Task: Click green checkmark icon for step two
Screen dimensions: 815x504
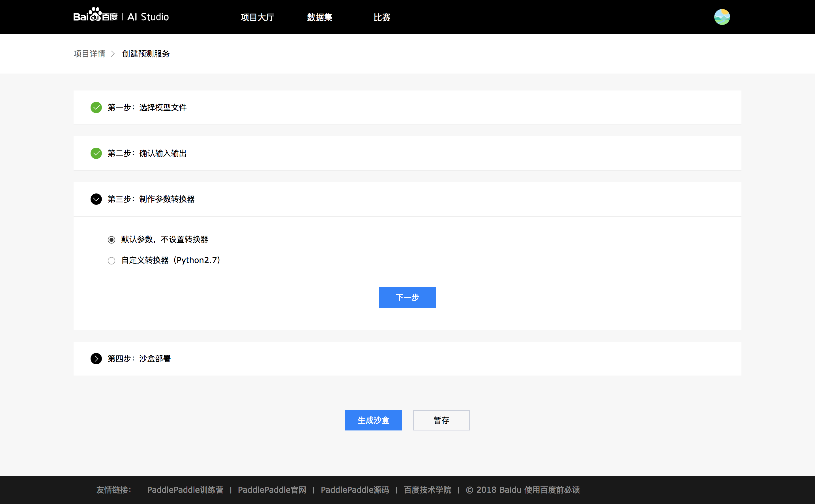Action: tap(96, 153)
